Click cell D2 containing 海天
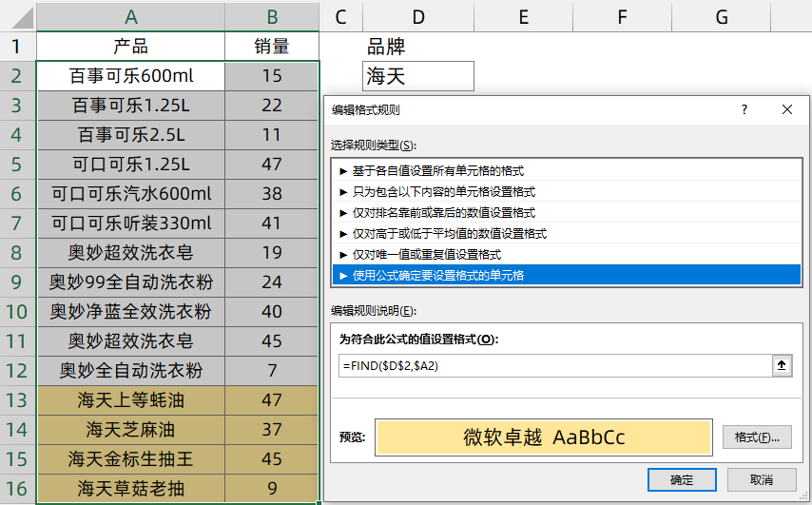812x505 pixels. 418,76
